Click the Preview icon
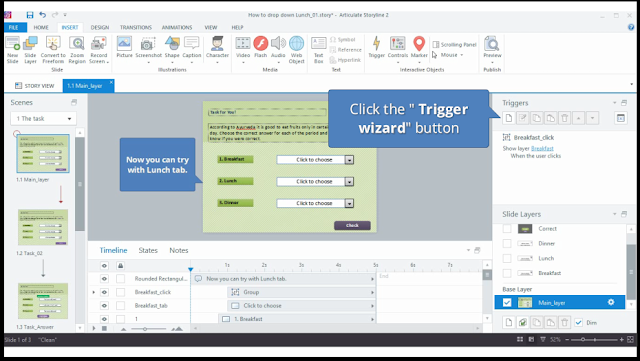640x361 pixels. [492, 44]
